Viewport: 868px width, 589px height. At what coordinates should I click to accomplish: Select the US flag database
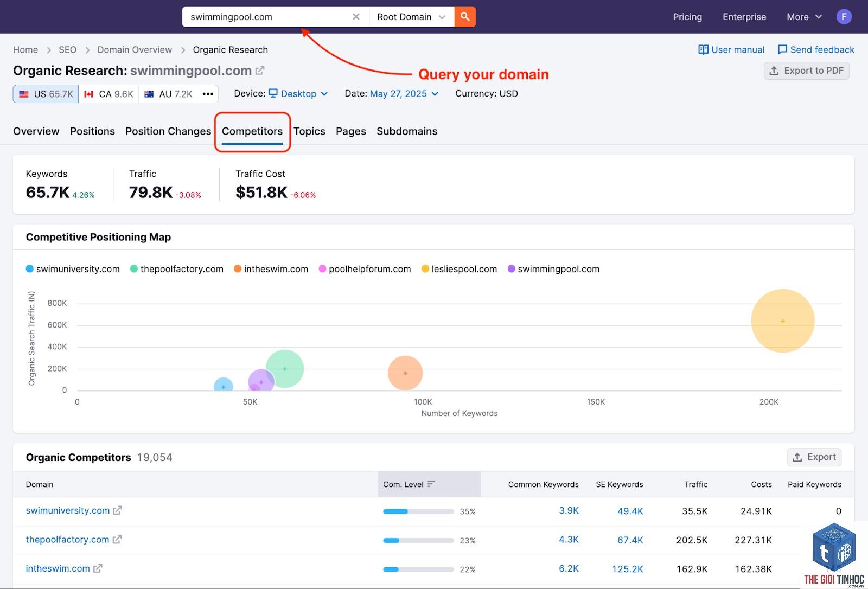click(x=46, y=94)
